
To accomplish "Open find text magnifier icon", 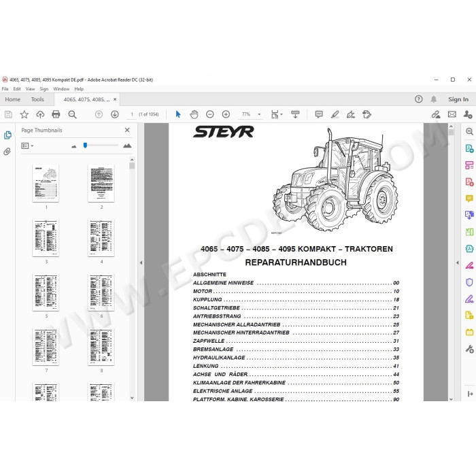I will (x=72, y=114).
